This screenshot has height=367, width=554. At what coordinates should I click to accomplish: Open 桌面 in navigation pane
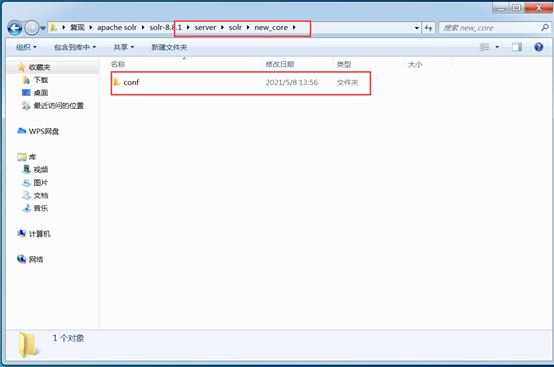click(x=41, y=93)
